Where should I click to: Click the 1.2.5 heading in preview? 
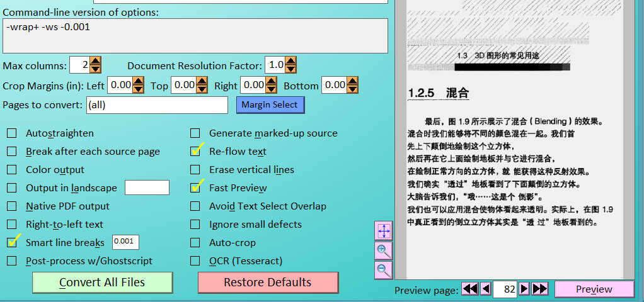tap(438, 93)
